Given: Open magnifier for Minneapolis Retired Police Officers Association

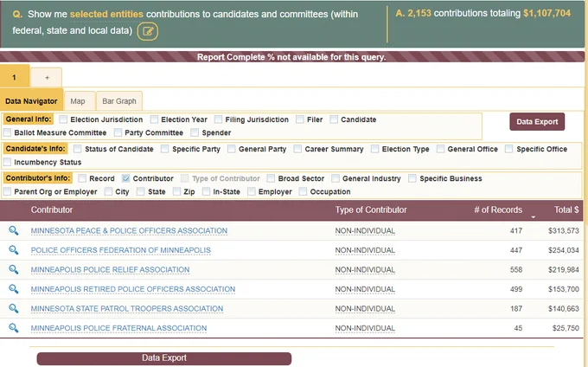Looking at the screenshot, I should coord(14,289).
